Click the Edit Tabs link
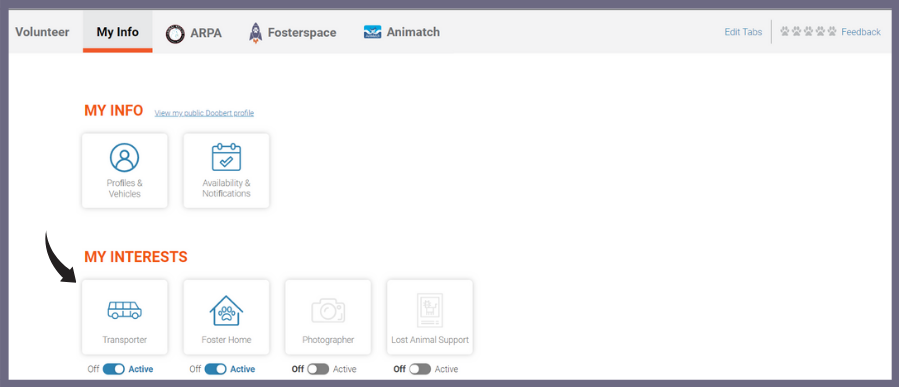 [x=743, y=32]
